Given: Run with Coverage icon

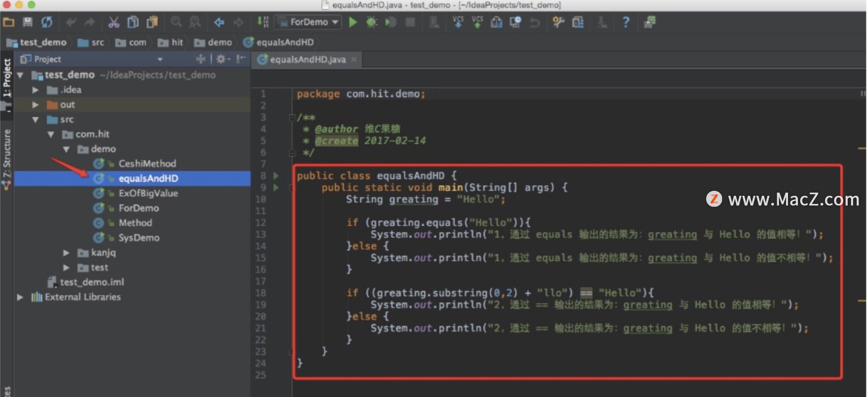Looking at the screenshot, I should 391,22.
